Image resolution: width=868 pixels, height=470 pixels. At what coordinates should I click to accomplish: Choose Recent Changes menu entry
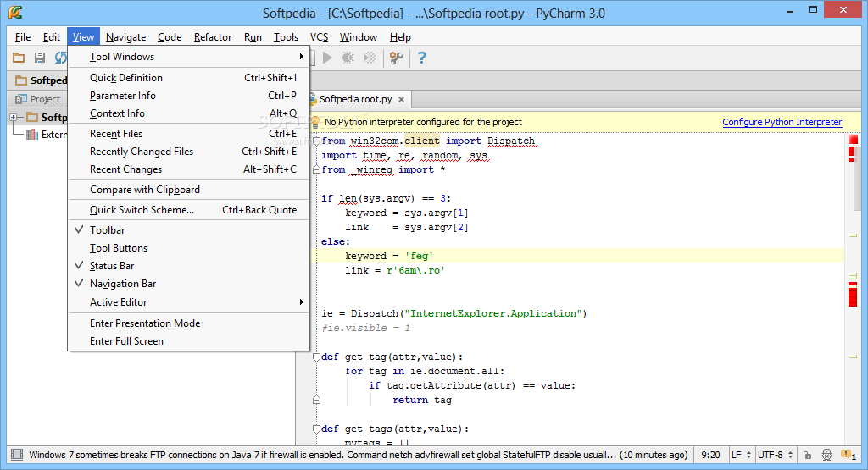(x=189, y=169)
